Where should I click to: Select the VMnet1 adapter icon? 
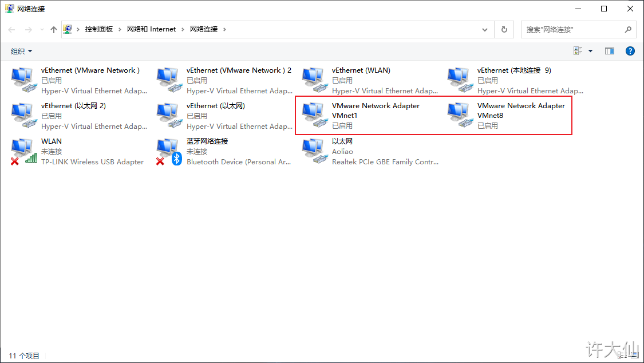(x=315, y=116)
